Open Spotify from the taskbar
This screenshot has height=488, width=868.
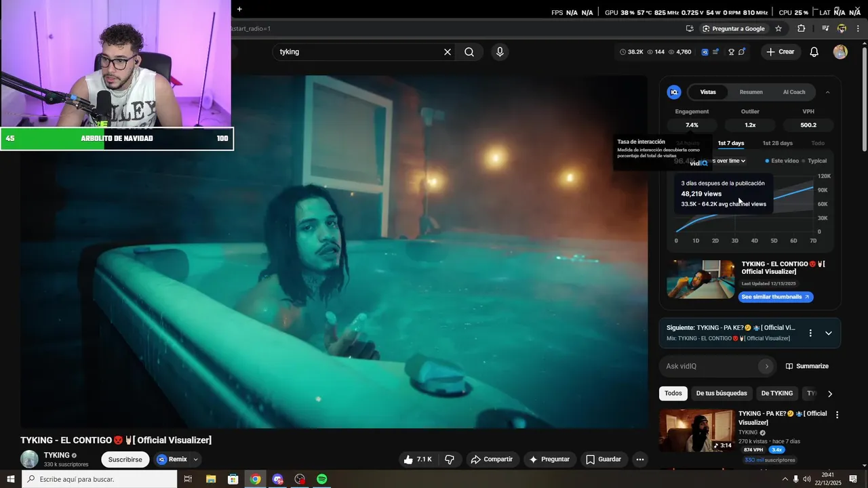coord(322,479)
